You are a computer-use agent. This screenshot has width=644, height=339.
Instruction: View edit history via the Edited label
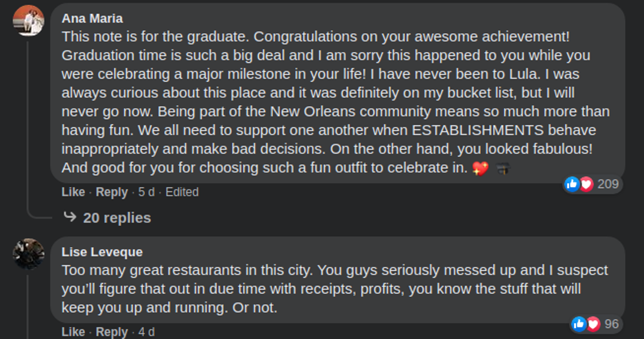point(182,192)
